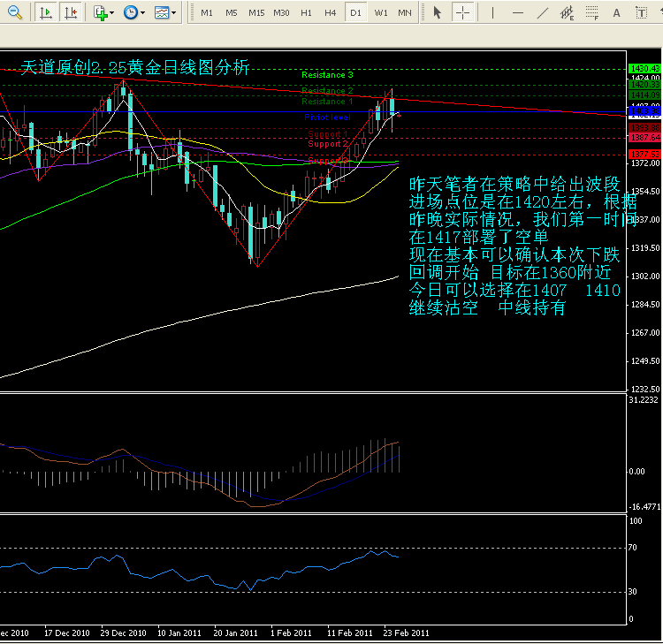Viewport: 663px width, 644px height.
Task: Click the cyan commentary text mentioning 1420
Action: (522, 202)
